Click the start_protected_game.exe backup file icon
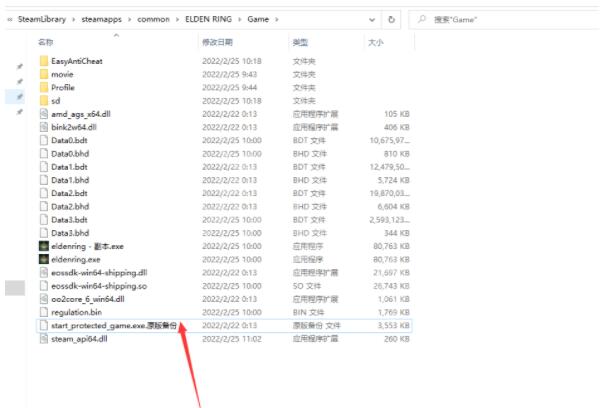 click(x=44, y=325)
